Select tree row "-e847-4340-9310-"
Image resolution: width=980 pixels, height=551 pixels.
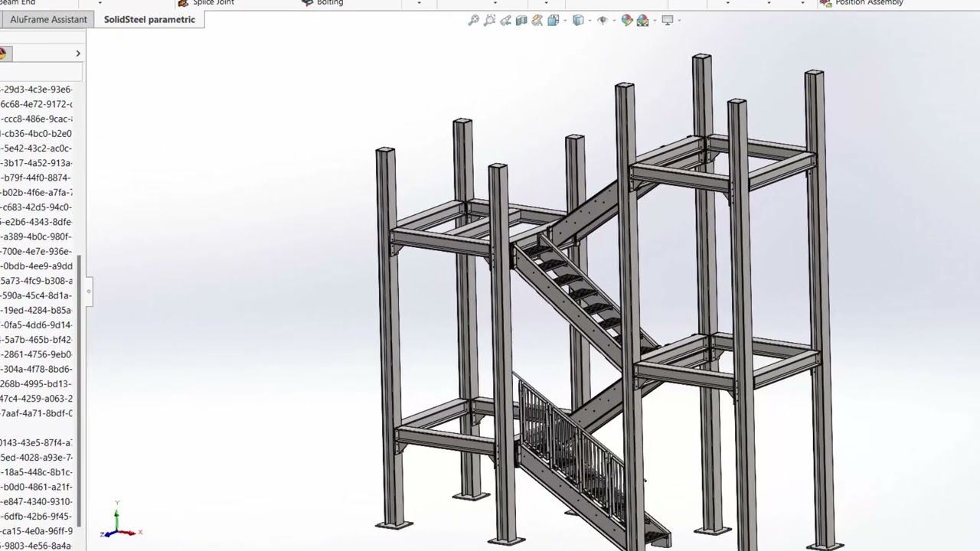point(37,502)
